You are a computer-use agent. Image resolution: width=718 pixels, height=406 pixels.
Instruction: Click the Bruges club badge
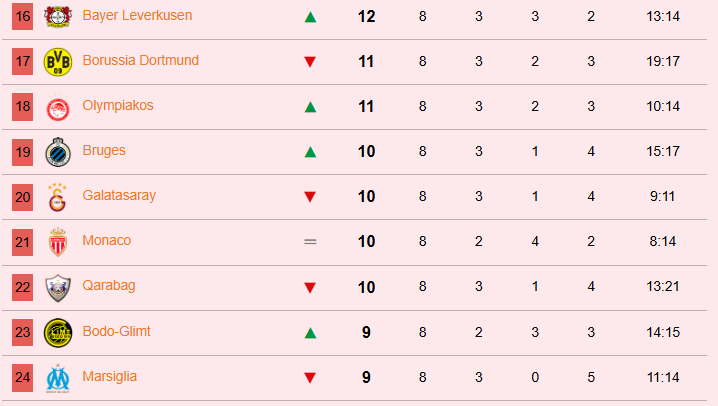coord(58,152)
